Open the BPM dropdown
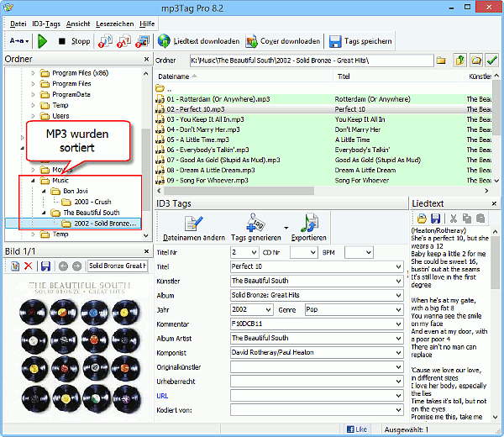 (369, 252)
